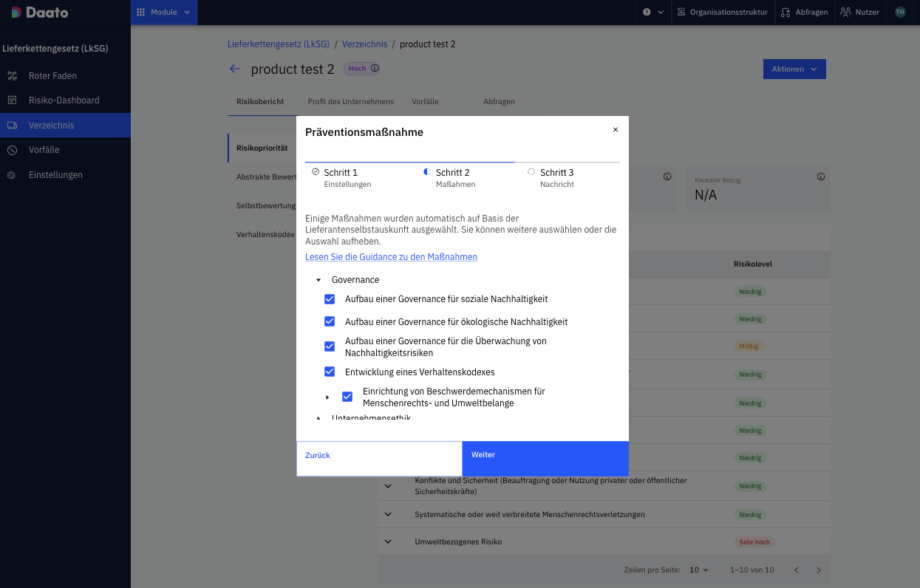Screen dimensions: 920x588
Task: Select Verhaltenskodex side section
Action: pos(265,234)
